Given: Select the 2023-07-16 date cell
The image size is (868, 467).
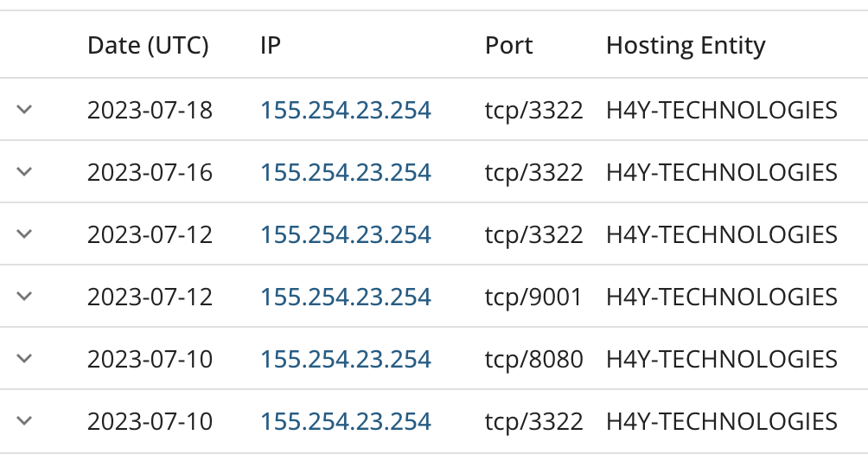Looking at the screenshot, I should pyautogui.click(x=150, y=172).
